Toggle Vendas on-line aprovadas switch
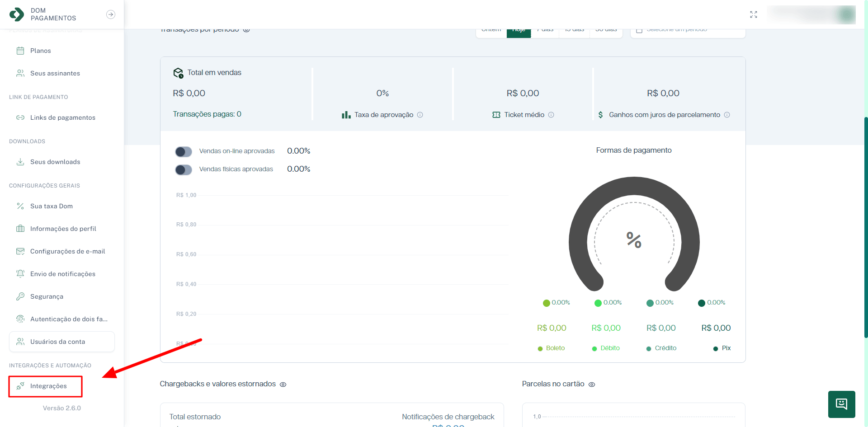 coord(184,151)
